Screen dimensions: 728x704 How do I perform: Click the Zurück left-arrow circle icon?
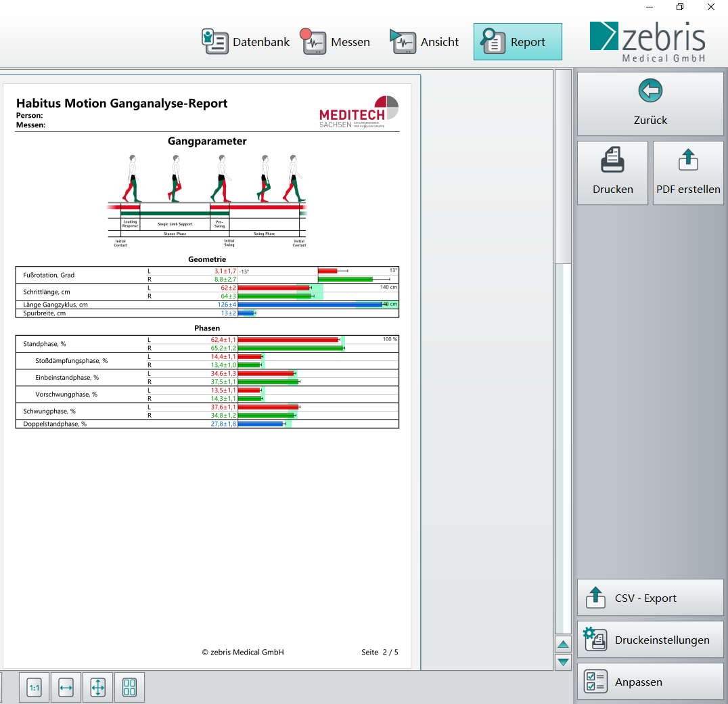pos(650,91)
